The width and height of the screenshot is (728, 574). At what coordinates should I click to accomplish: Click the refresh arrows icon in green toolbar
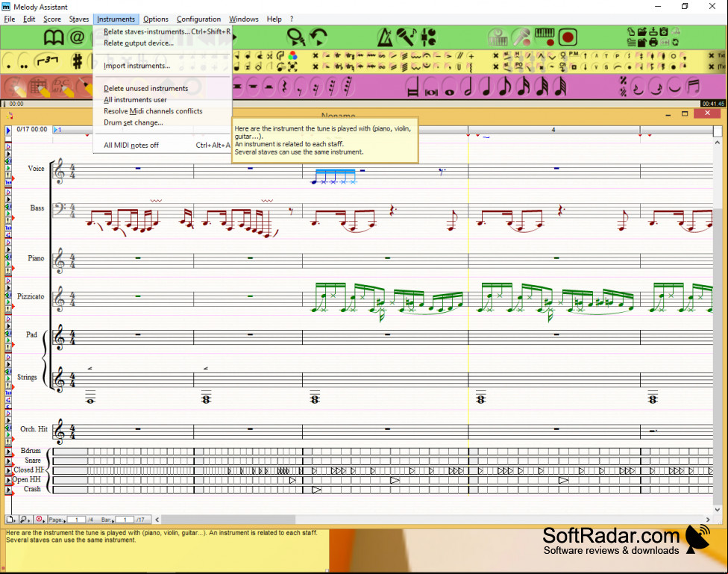[676, 43]
